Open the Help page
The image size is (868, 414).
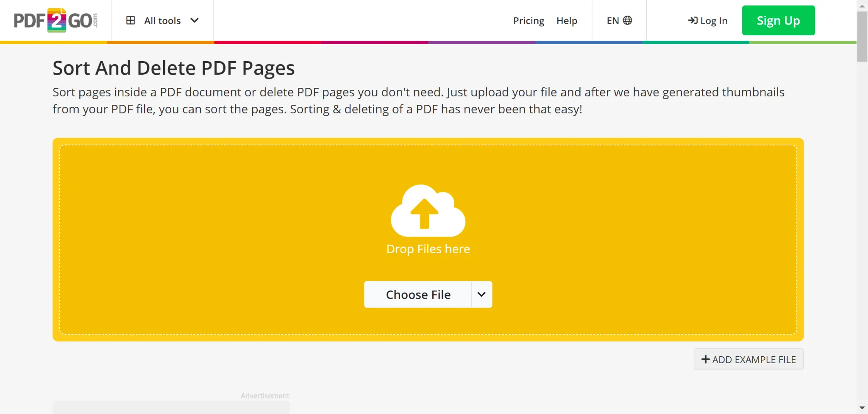click(x=567, y=20)
